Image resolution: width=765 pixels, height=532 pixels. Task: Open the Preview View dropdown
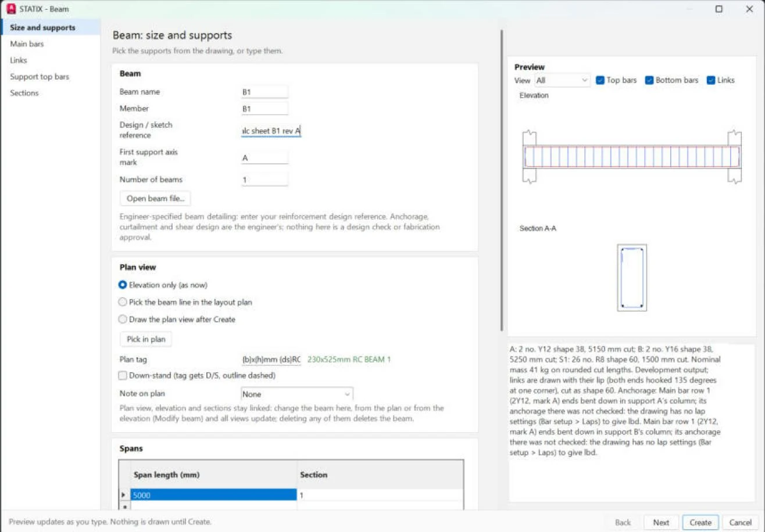[x=562, y=80]
